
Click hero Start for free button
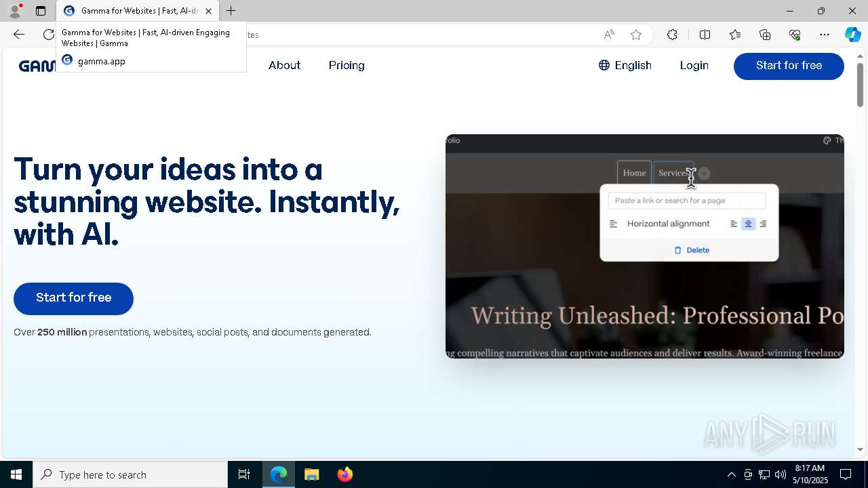[x=73, y=298]
